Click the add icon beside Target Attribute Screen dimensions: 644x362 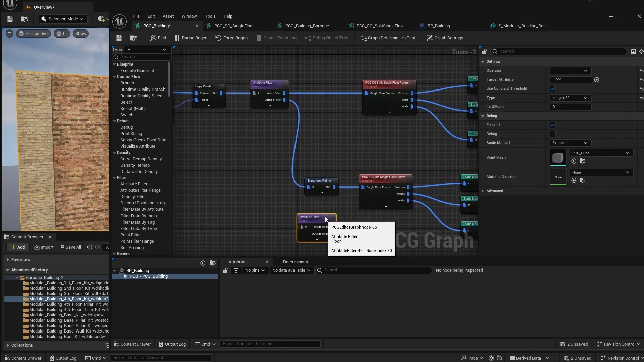[x=597, y=80]
